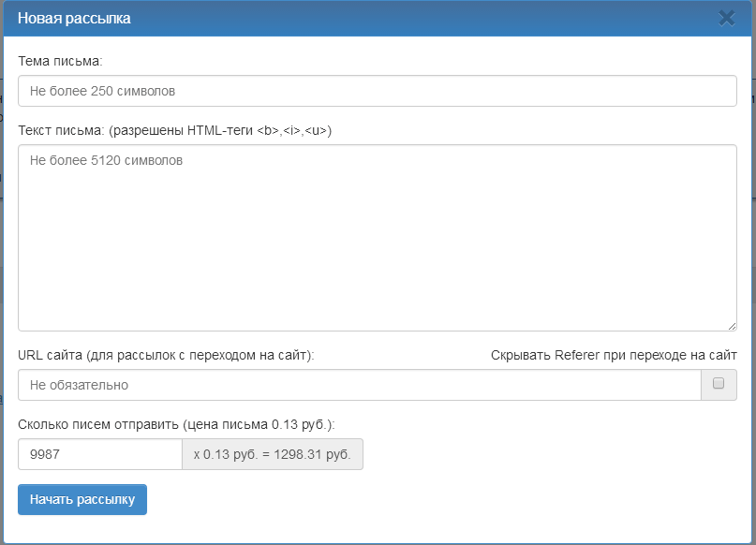
Task: Focus the Текст письма text area
Action: pos(377,237)
